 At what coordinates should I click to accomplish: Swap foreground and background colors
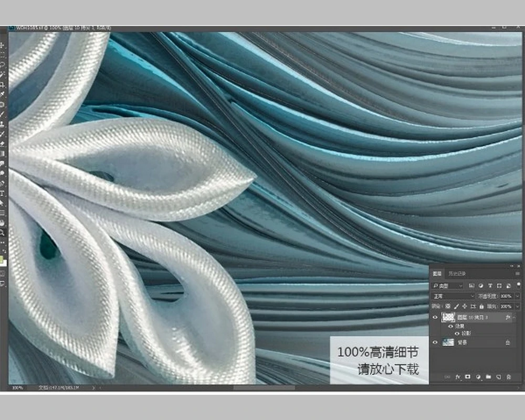click(4, 250)
